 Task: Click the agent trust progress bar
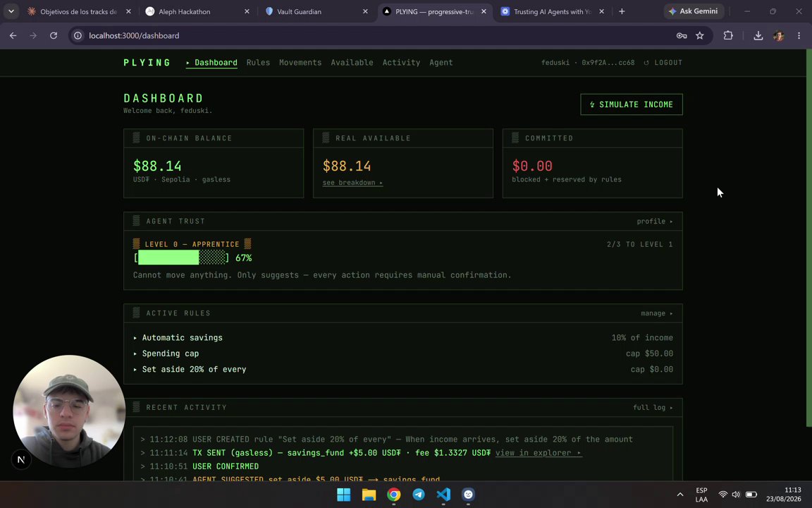click(182, 258)
